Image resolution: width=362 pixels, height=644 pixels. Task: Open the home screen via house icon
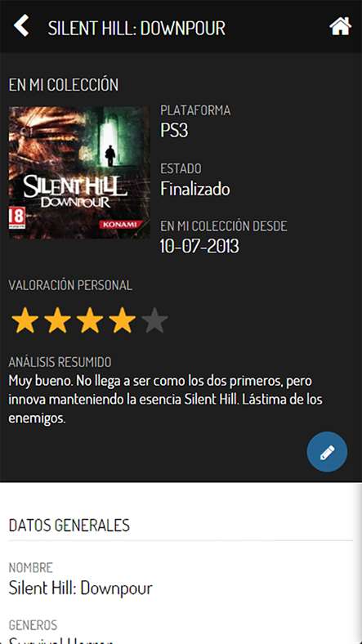click(x=340, y=26)
